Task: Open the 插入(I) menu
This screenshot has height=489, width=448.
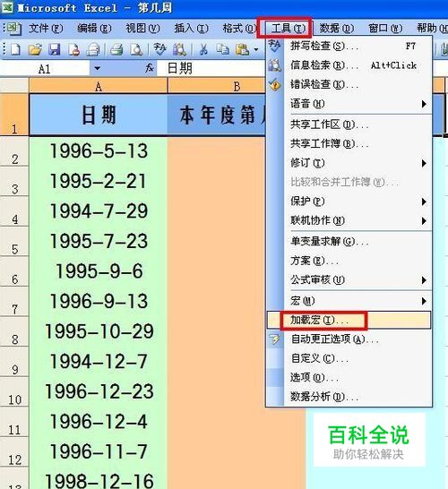Action: click(x=191, y=29)
